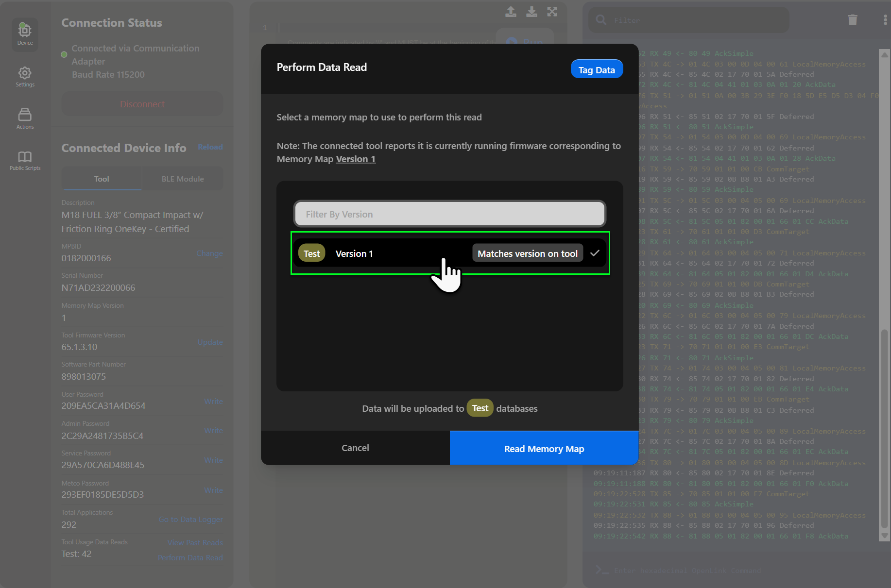Click the log line timestamped 09:19:22:542
891x588 pixels.
(x=721, y=536)
